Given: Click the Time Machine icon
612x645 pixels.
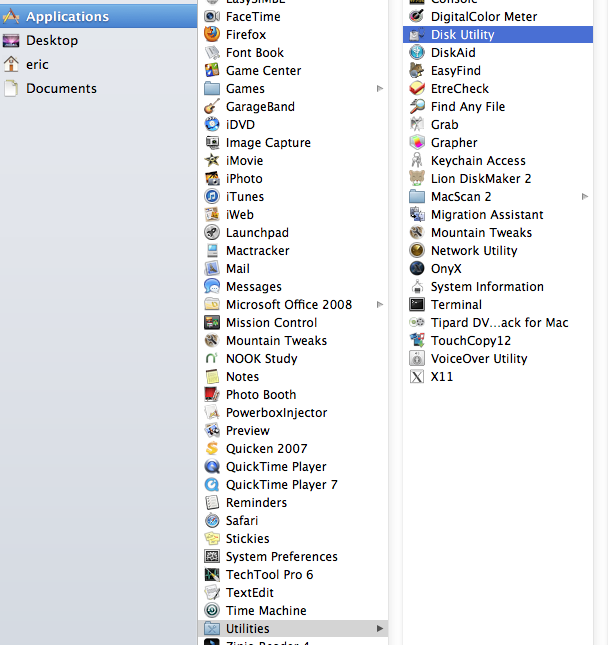Looking at the screenshot, I should click(212, 610).
